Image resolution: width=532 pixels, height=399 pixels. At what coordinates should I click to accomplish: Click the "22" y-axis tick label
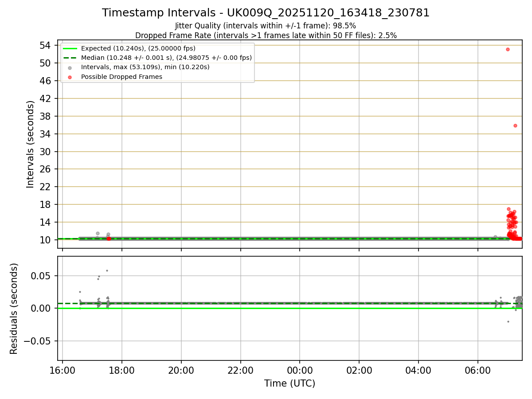(x=45, y=187)
